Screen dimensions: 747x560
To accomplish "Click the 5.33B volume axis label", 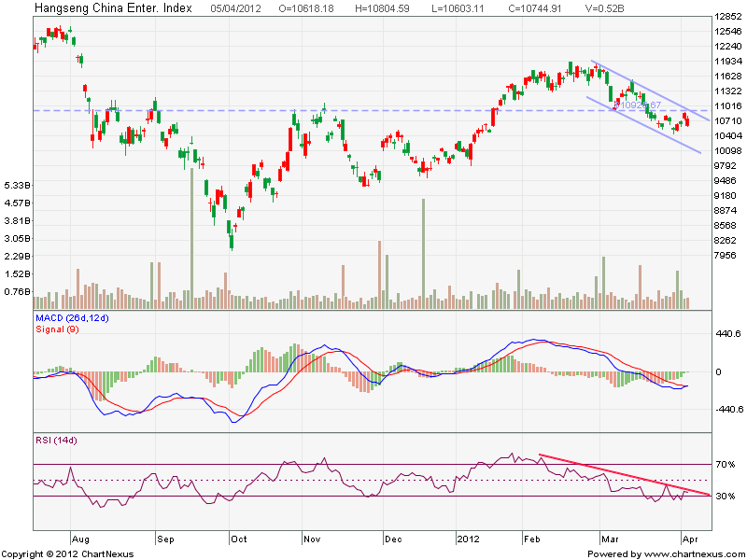I will point(17,185).
